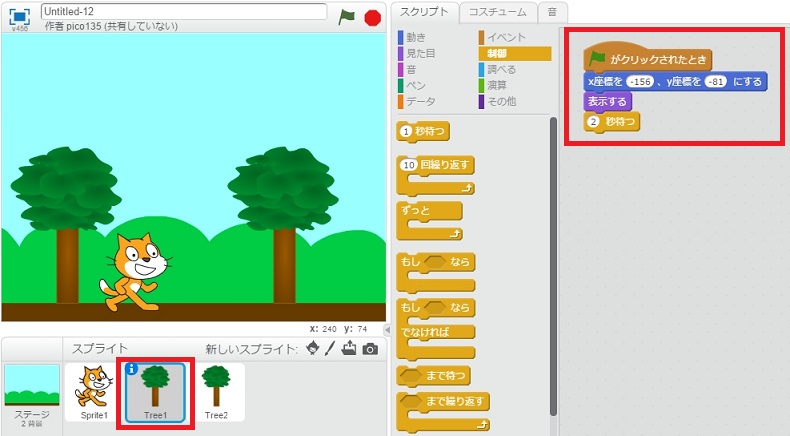The image size is (790, 436).
Task: Edit the 1 value in palette wait block
Action: 406,132
